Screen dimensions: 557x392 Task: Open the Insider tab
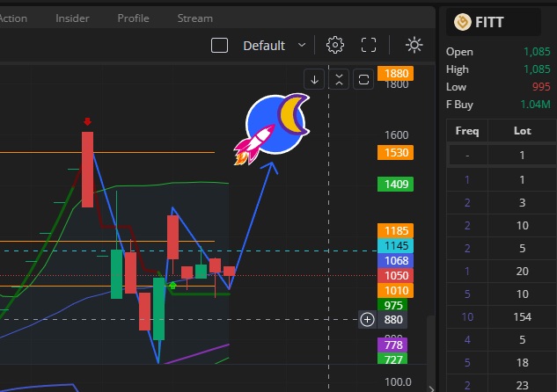(x=72, y=18)
